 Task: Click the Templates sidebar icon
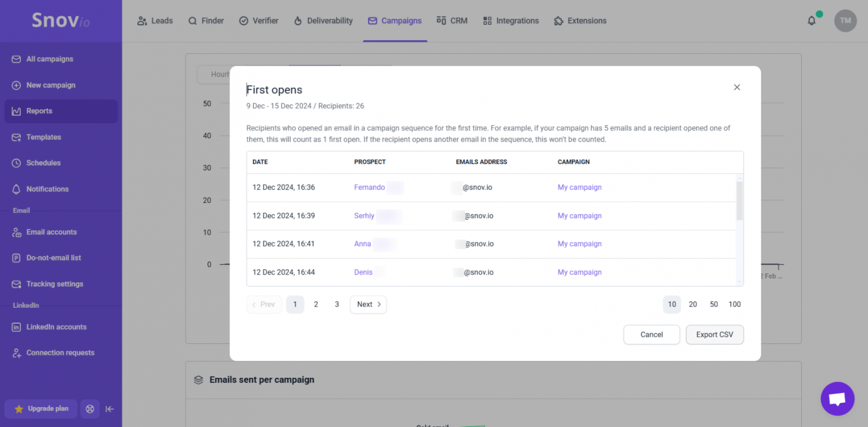(x=16, y=137)
